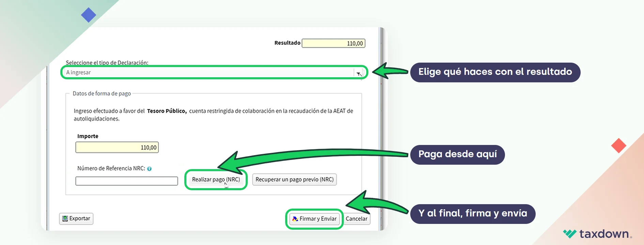This screenshot has height=245, width=644.
Task: Click Recuperar un pago previo (NRC)
Action: (294, 179)
